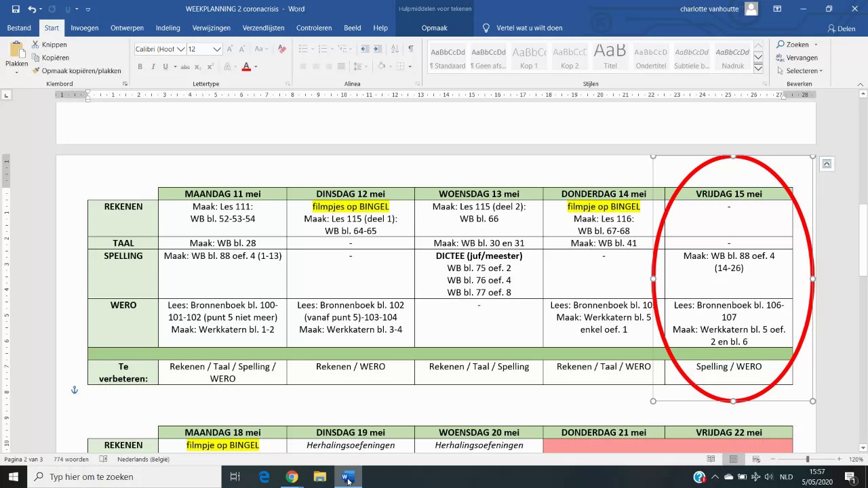
Task: Open the font size dropdown showing 12
Action: tap(217, 49)
